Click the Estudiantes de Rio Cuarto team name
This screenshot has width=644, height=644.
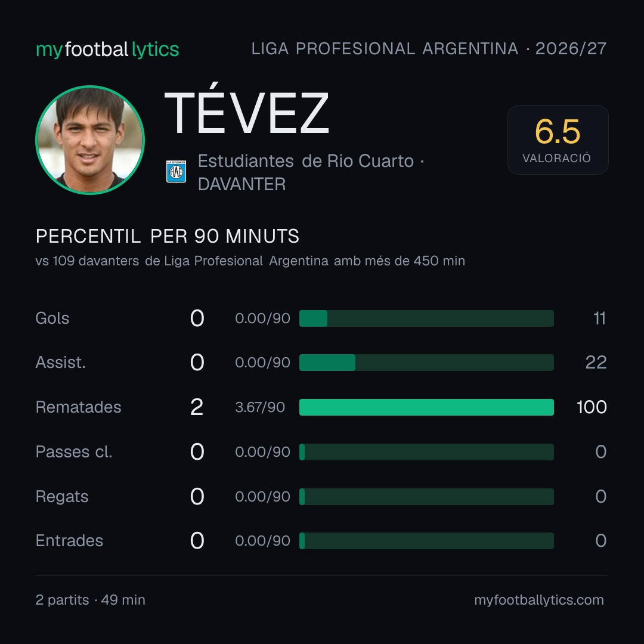coord(305,161)
